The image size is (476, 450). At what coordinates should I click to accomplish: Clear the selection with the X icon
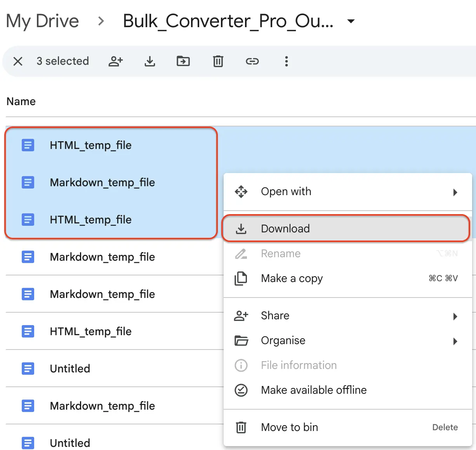point(18,61)
